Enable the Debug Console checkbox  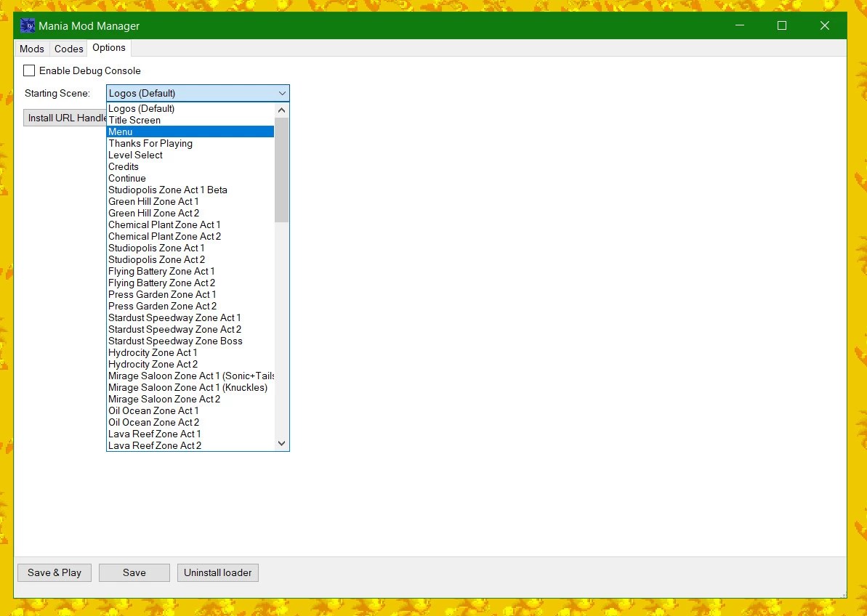click(29, 70)
